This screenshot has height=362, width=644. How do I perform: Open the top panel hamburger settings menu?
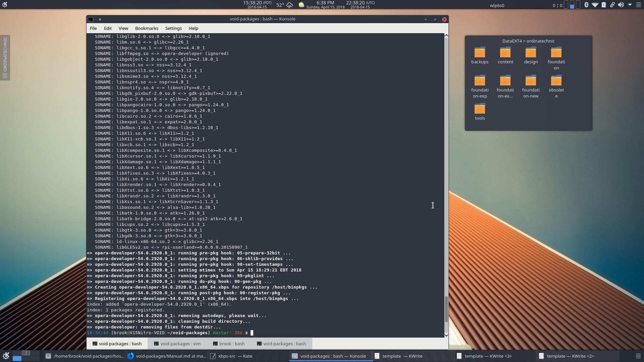click(x=639, y=5)
